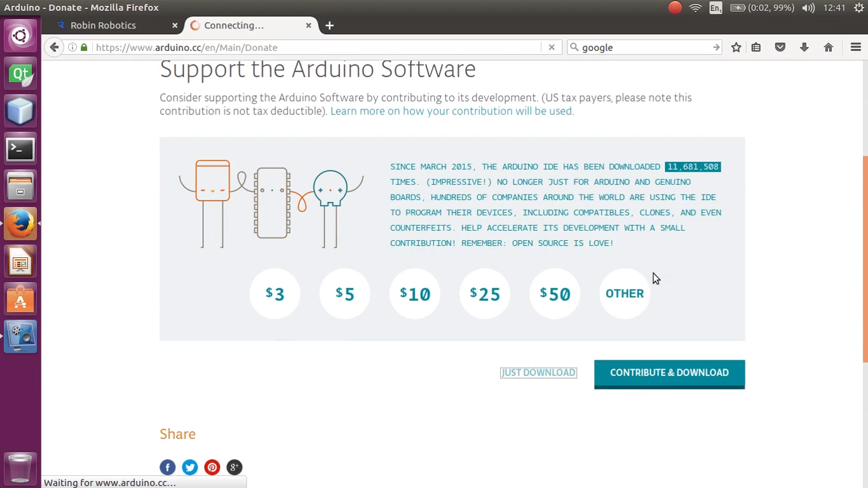The image size is (868, 488).
Task: Open the contribution learn more link
Action: point(451,111)
